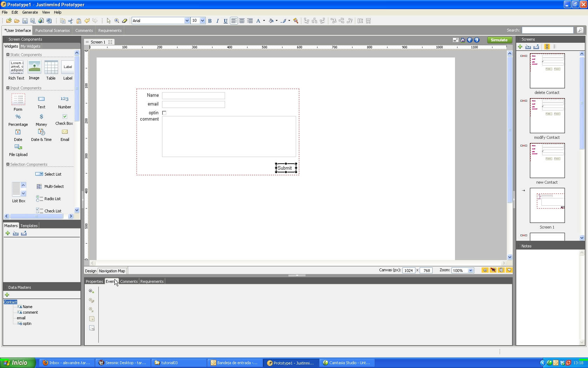The height and width of the screenshot is (368, 588).
Task: Open the font family dropdown
Action: [187, 20]
